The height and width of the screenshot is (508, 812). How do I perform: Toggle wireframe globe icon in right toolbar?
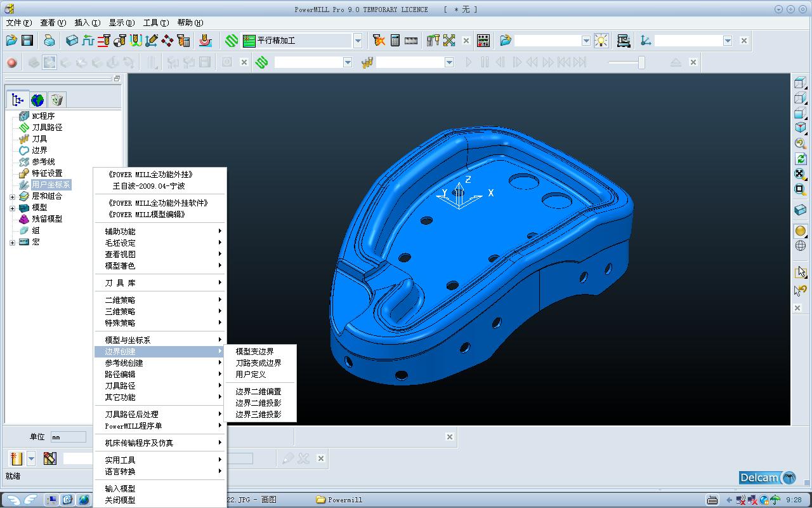coord(801,246)
